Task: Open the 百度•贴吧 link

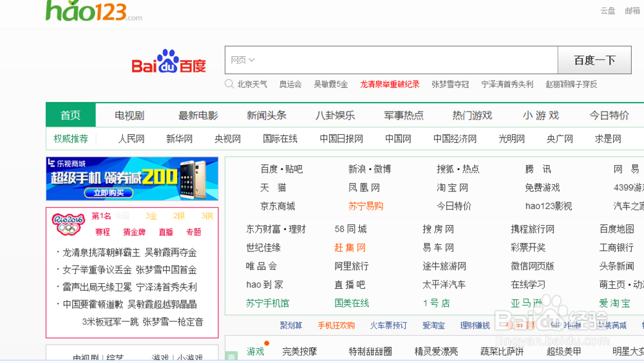Action: pos(281,169)
